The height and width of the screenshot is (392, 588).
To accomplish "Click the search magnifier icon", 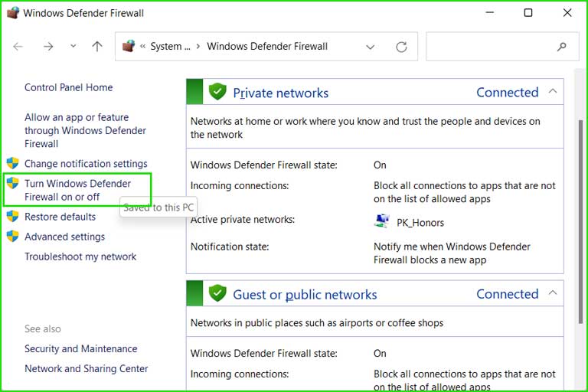I will click(561, 47).
